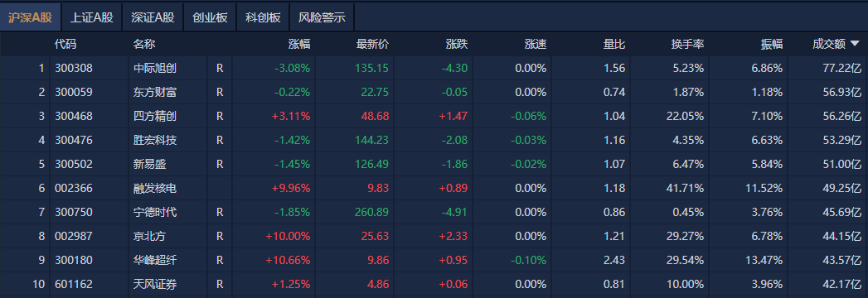
Task: Switch to 上证A股 tab
Action: pyautogui.click(x=91, y=17)
